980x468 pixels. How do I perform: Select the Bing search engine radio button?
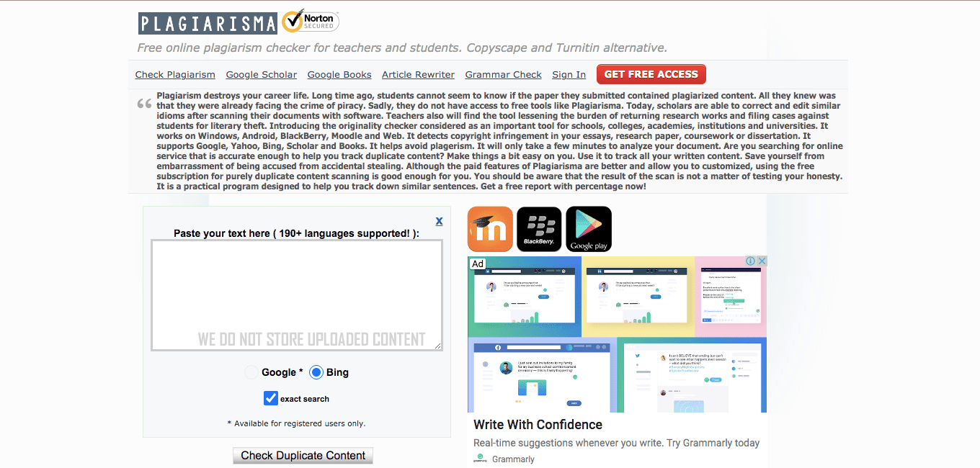[316, 372]
